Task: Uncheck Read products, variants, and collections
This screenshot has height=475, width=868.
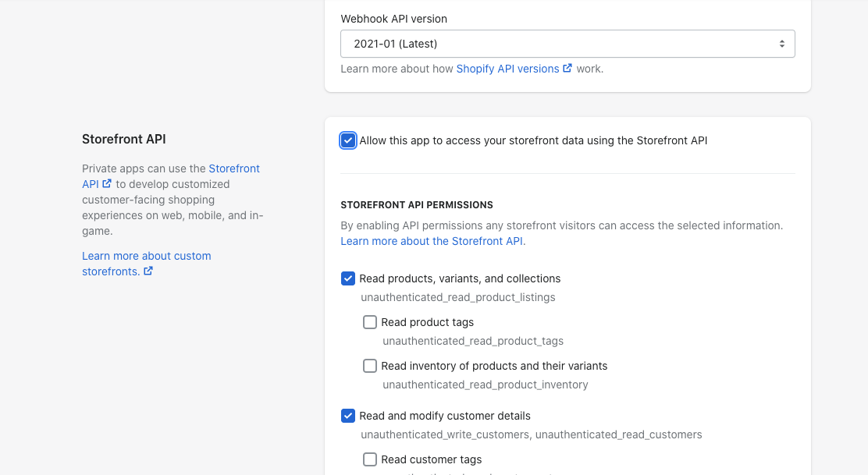Action: (x=348, y=278)
